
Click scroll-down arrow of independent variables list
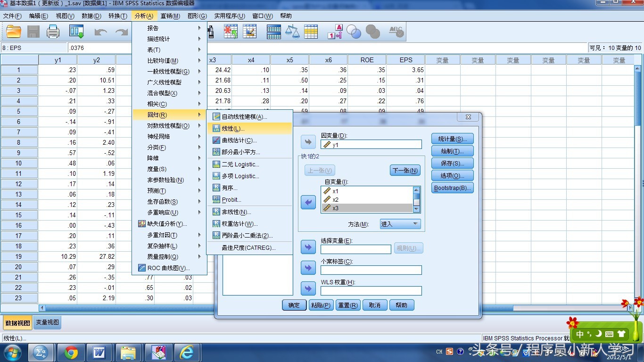point(416,209)
